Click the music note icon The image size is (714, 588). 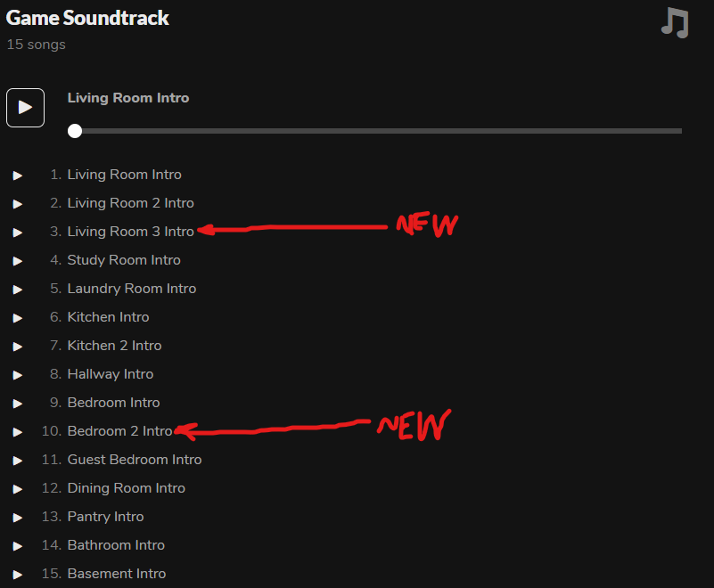675,22
